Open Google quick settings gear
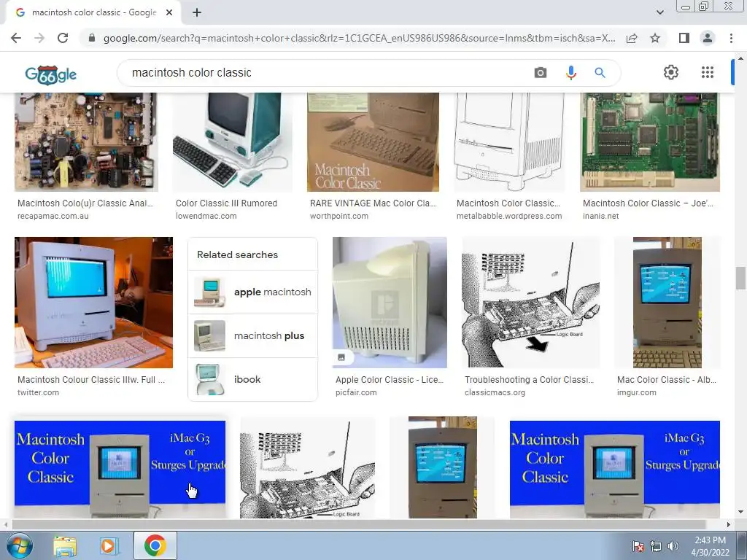This screenshot has width=747, height=560. [671, 72]
